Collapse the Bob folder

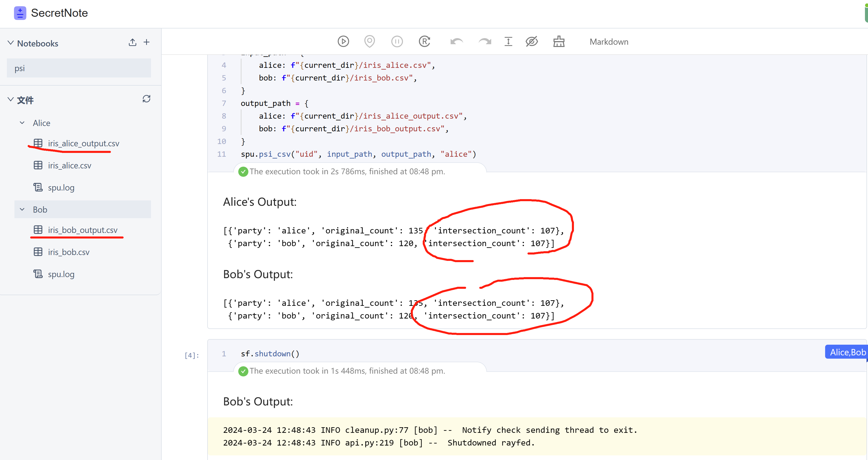point(22,210)
